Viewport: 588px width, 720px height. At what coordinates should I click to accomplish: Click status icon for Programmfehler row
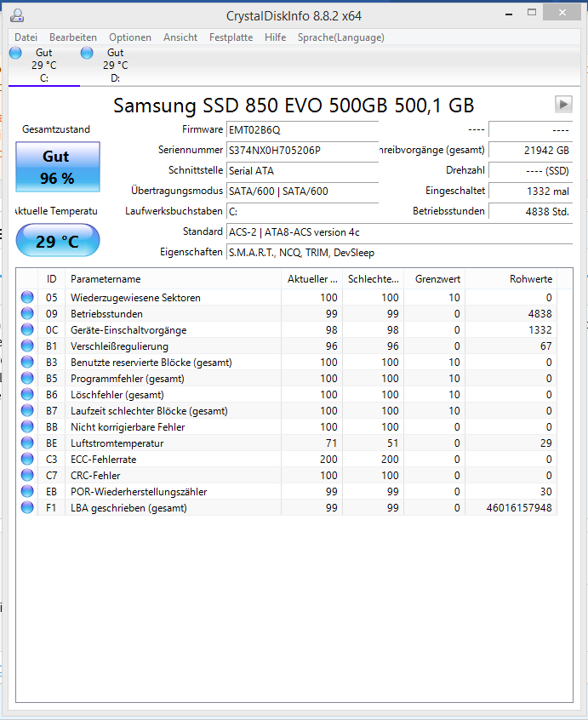(27, 378)
